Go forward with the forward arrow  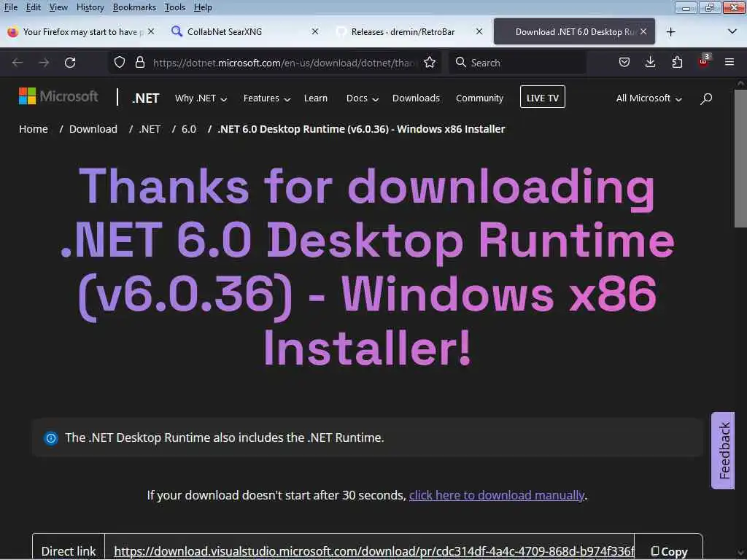click(44, 63)
